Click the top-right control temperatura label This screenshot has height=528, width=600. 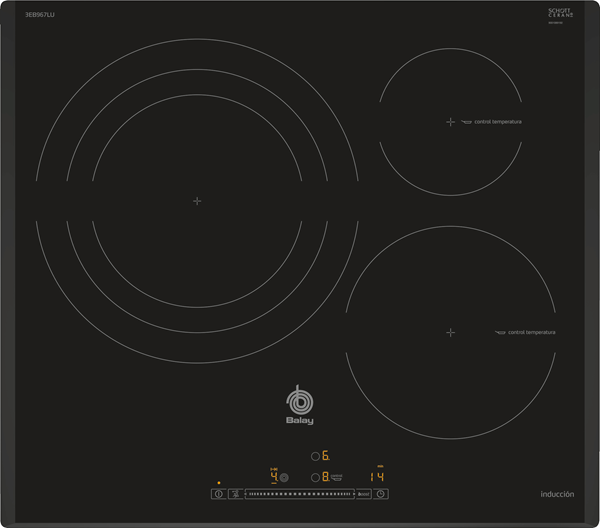[498, 122]
